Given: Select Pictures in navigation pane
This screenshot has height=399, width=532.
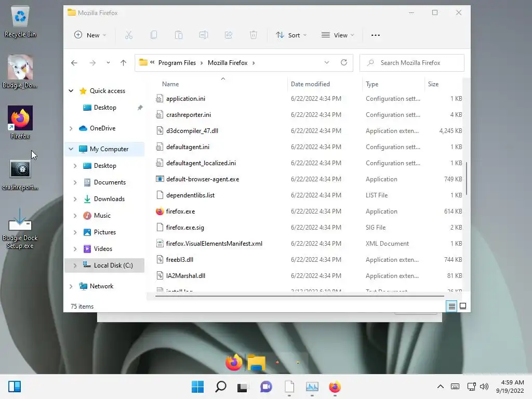Looking at the screenshot, I should 104,232.
